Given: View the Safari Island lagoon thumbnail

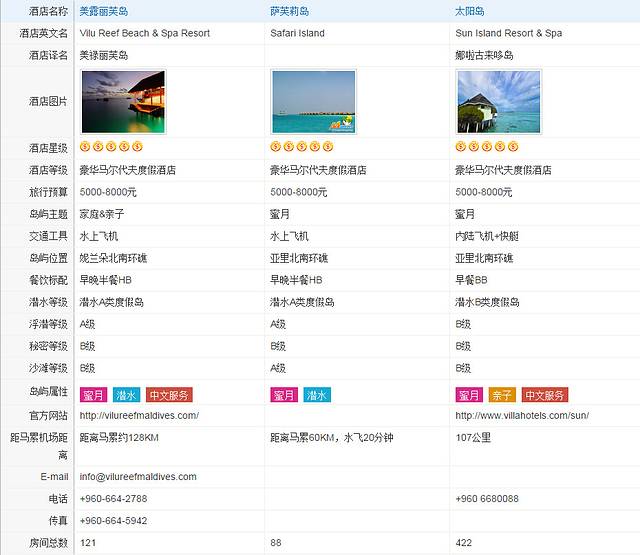Looking at the screenshot, I should pos(313,101).
